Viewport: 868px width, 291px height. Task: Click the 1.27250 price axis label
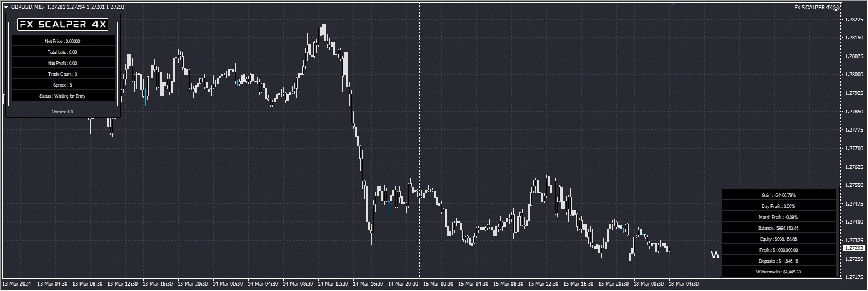[854, 259]
